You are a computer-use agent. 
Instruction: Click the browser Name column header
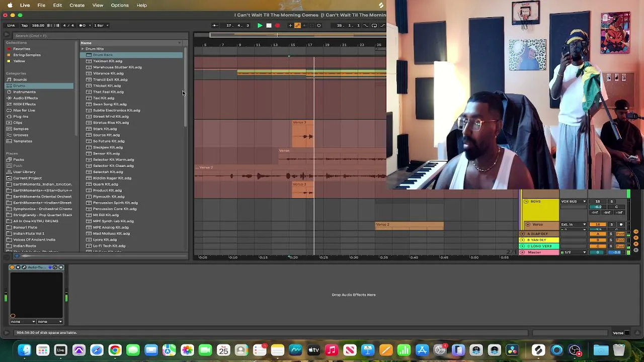tap(131, 43)
